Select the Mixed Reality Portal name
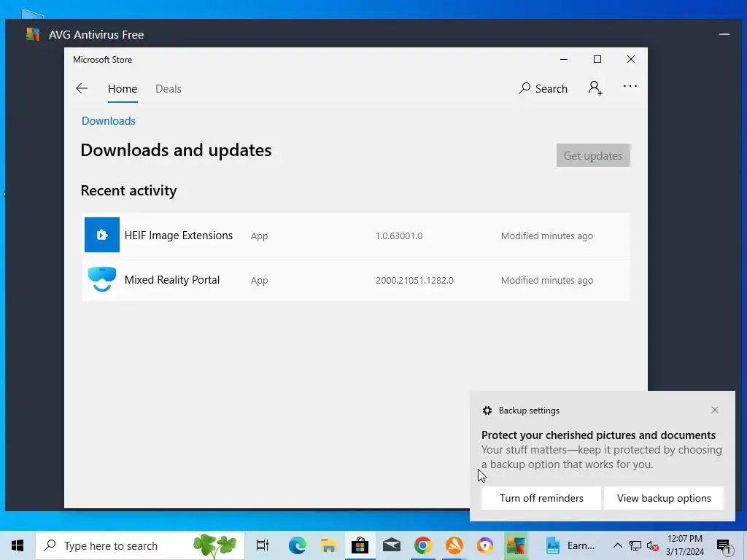Image resolution: width=747 pixels, height=560 pixels. point(172,280)
